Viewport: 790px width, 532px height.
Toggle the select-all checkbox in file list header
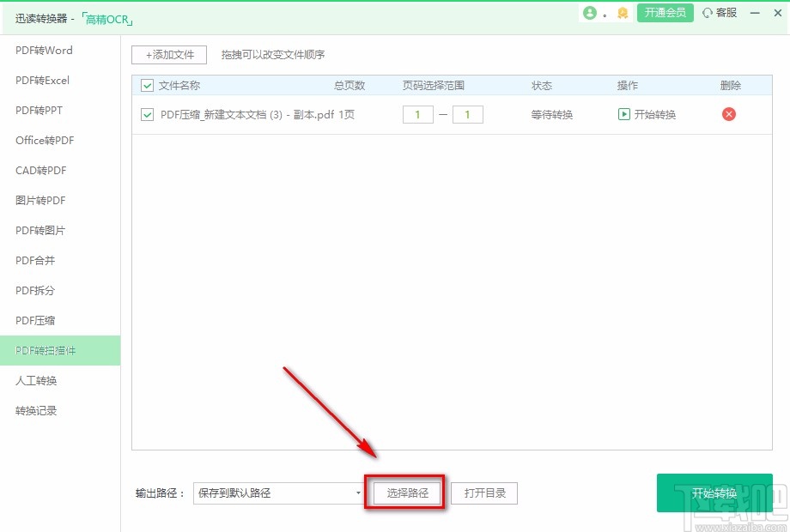[146, 85]
